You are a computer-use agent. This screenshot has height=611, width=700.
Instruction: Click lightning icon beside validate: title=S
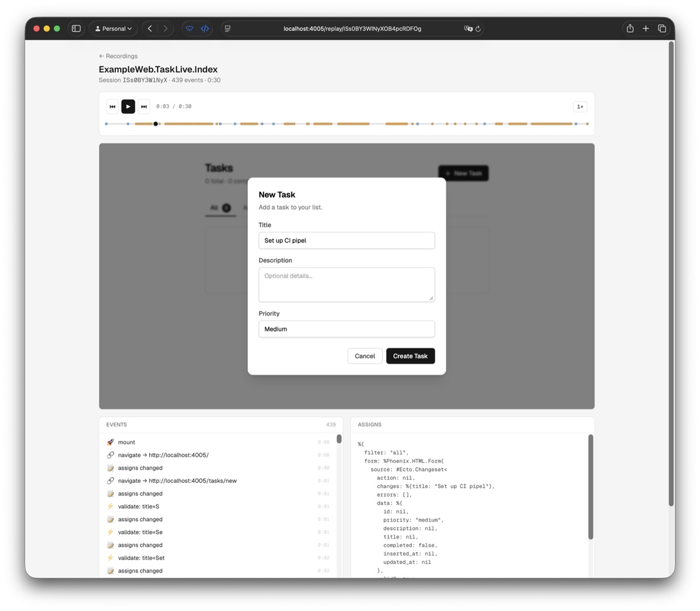click(x=110, y=507)
